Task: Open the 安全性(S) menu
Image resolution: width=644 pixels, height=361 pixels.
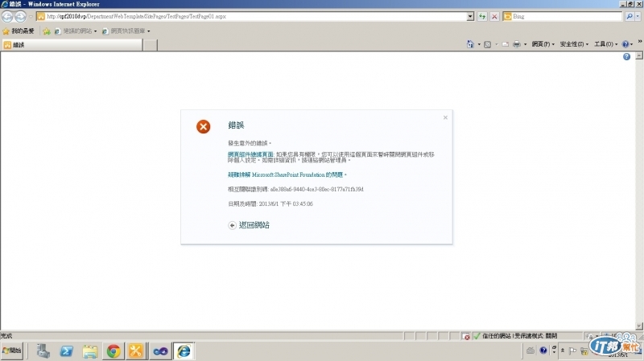Action: [574, 44]
